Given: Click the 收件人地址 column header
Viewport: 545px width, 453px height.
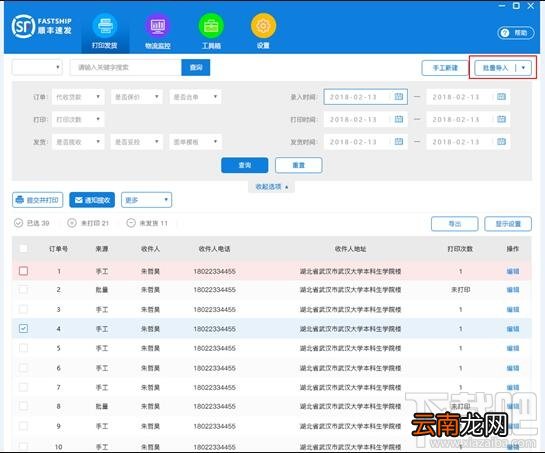Looking at the screenshot, I should click(350, 249).
